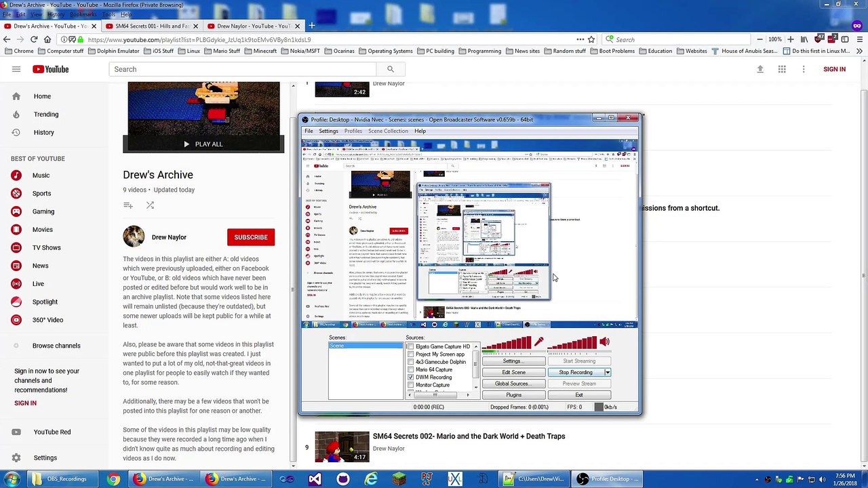Enable the 4x3 Gamecube Dolphin source
Viewport: 868px width, 488px height.
[410, 362]
